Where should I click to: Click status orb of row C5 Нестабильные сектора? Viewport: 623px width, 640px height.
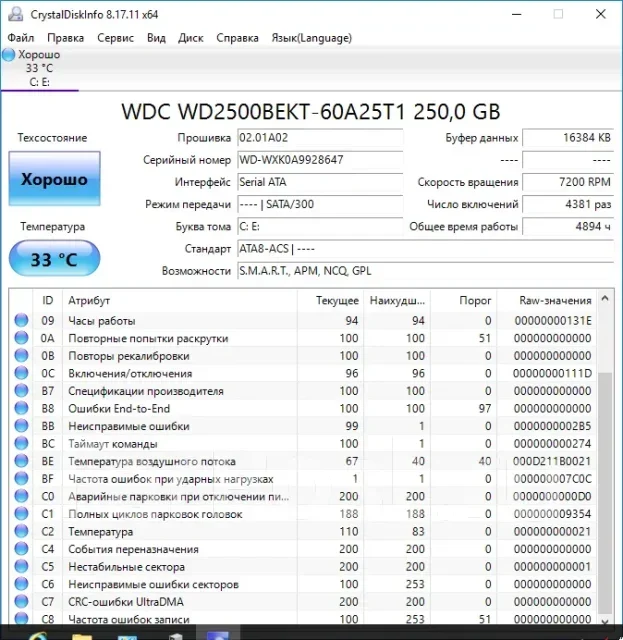pyautogui.click(x=21, y=566)
